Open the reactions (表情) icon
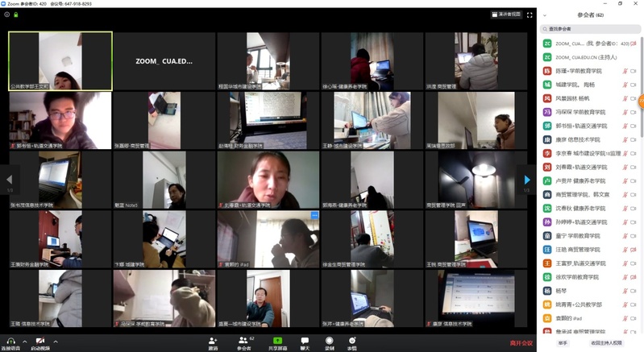 pos(352,341)
